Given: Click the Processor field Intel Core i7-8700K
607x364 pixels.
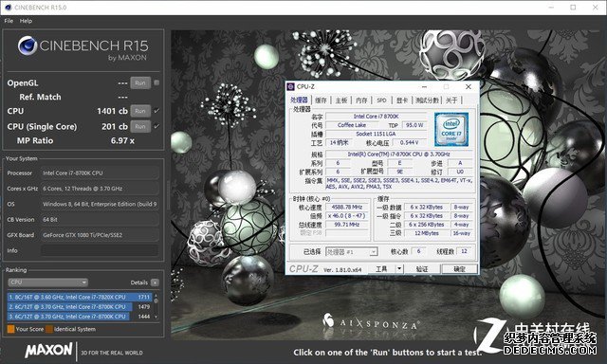Looking at the screenshot, I should [100, 173].
